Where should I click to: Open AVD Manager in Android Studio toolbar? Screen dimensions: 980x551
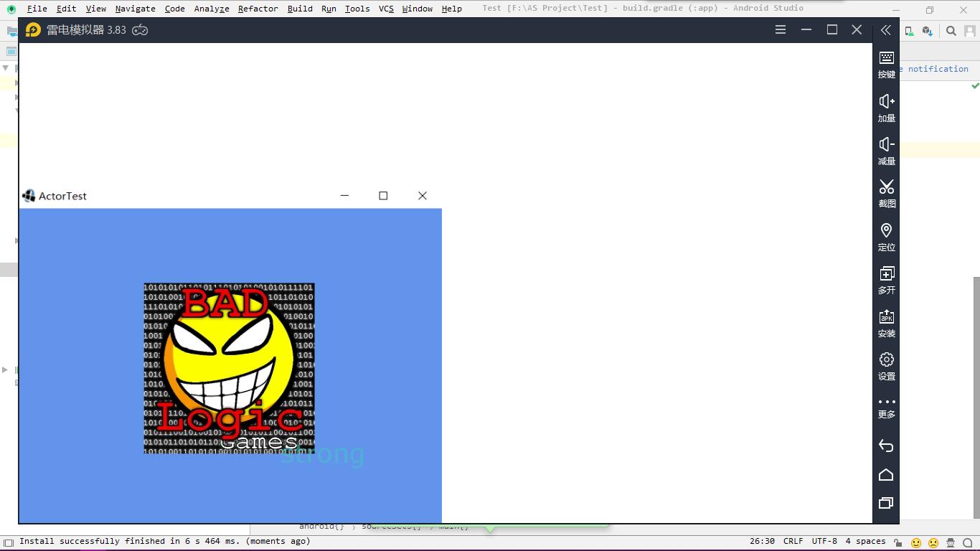click(x=909, y=31)
